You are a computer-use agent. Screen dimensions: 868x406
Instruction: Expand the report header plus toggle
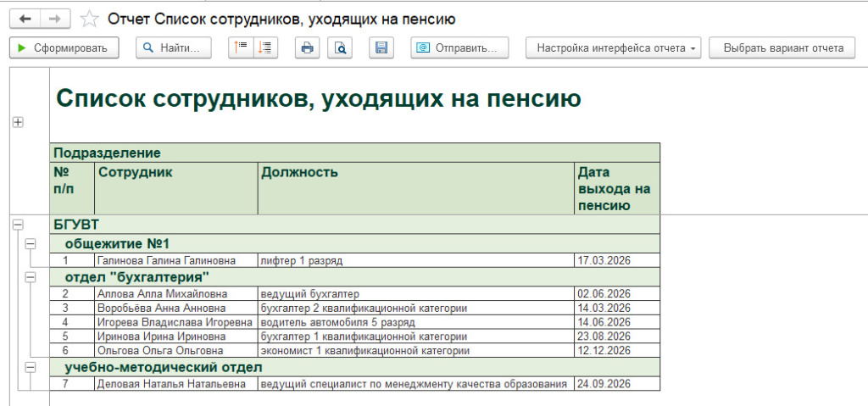(x=18, y=122)
